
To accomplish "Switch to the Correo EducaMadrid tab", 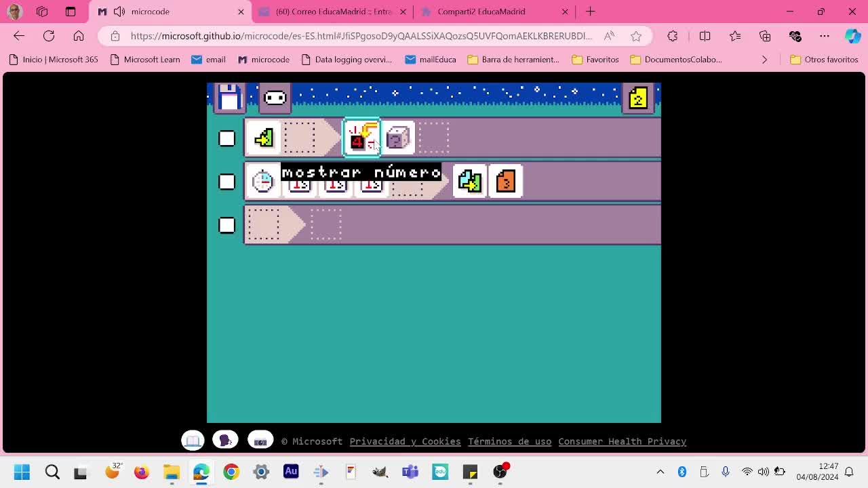I will 332,12.
